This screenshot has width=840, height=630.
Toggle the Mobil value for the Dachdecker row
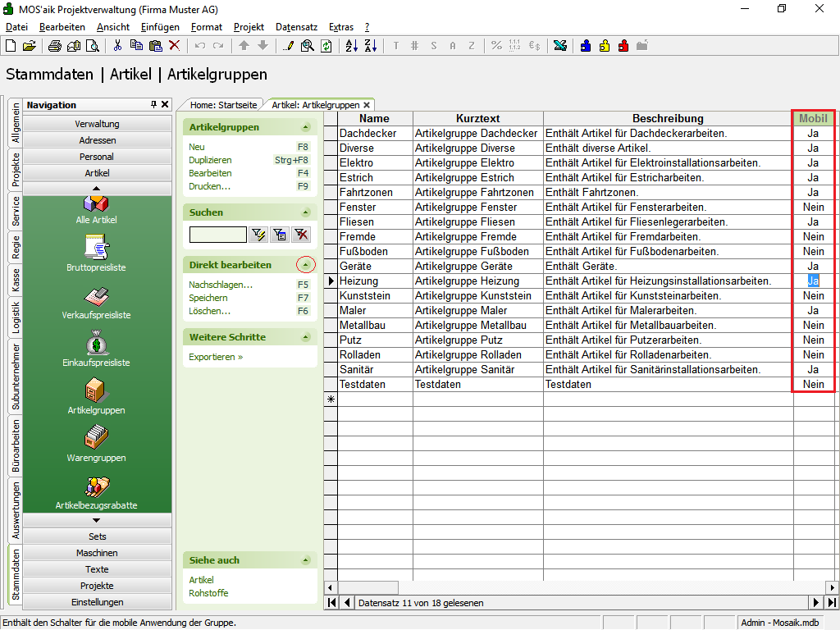[813, 133]
